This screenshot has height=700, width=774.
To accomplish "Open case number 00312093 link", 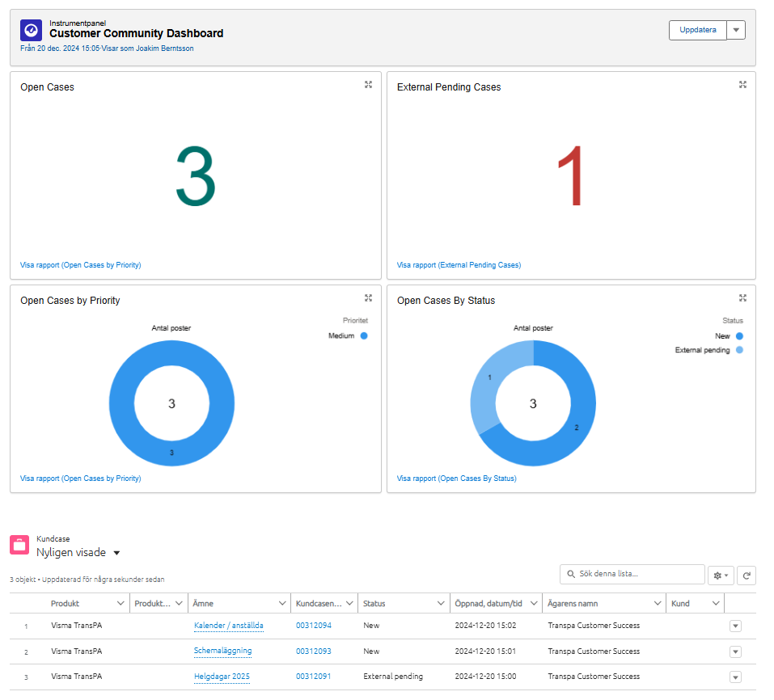I will click(313, 652).
